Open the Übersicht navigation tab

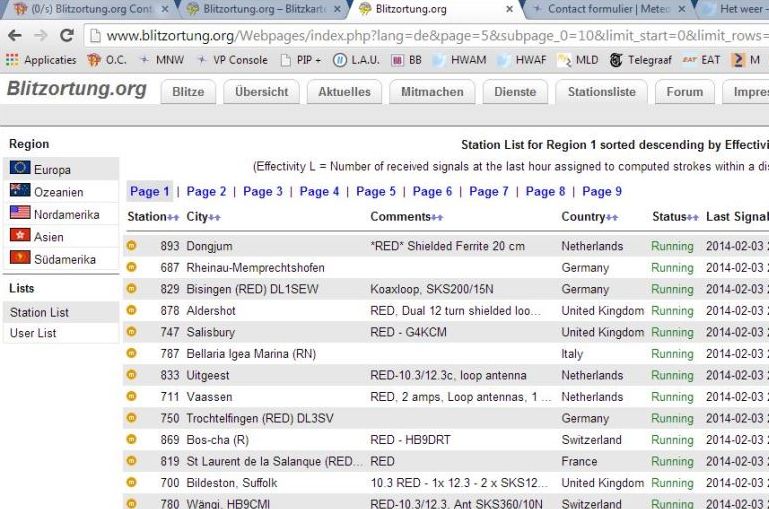point(261,92)
